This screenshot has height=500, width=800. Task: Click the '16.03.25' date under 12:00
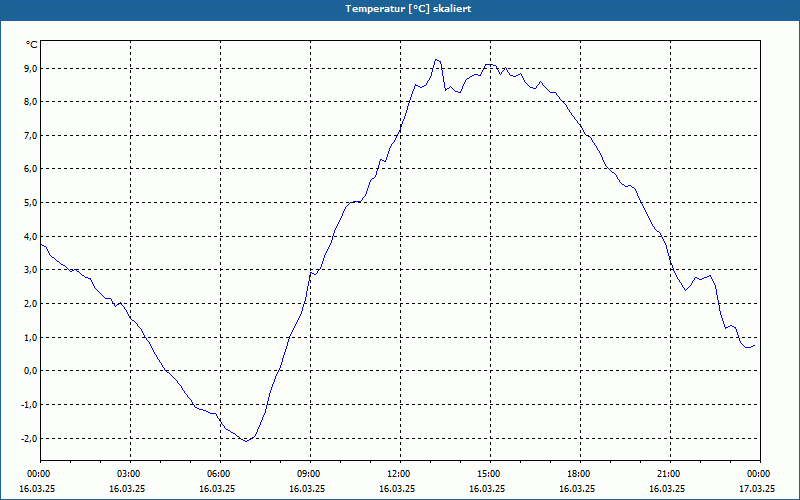click(x=397, y=488)
